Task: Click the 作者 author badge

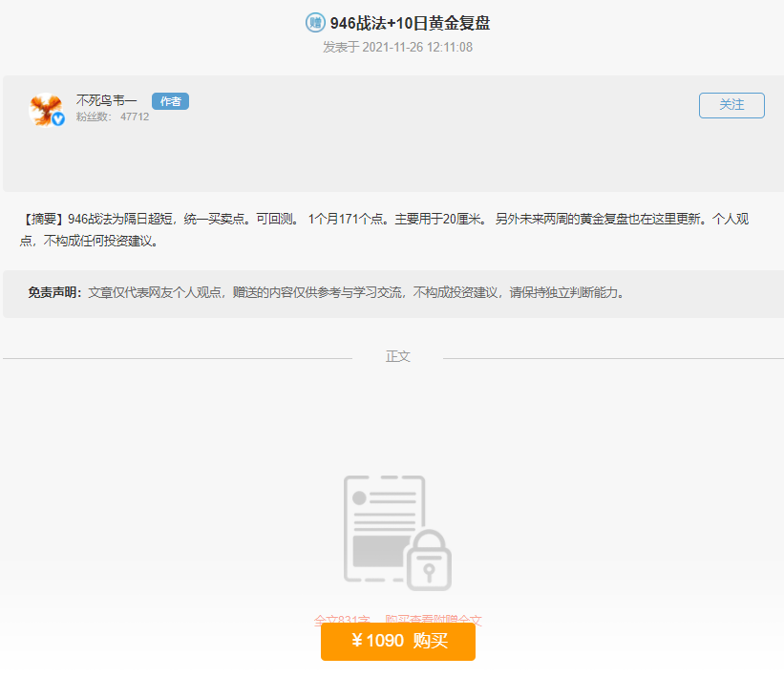Action: 169,100
